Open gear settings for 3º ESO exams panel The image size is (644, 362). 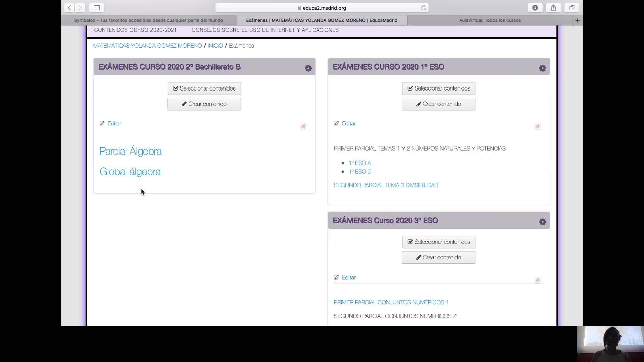click(542, 222)
